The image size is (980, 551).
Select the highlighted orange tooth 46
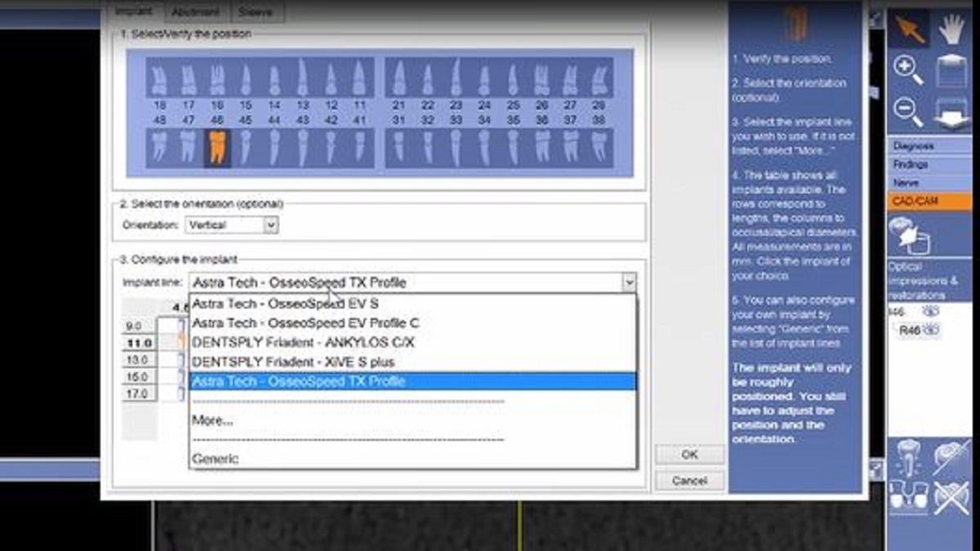[x=217, y=147]
